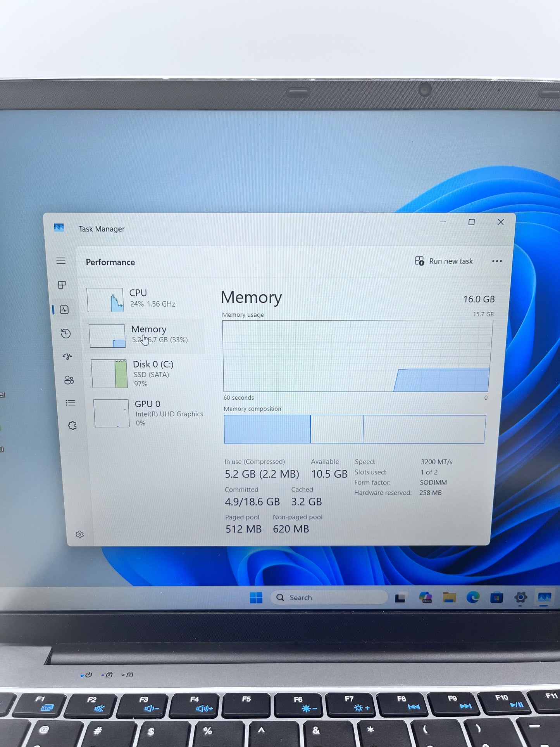Click the taskbar Search box
Screen dimensions: 560x747
tap(329, 597)
